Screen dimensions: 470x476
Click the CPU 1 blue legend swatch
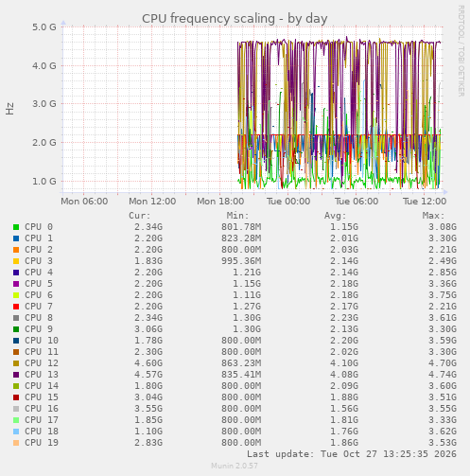(x=16, y=238)
